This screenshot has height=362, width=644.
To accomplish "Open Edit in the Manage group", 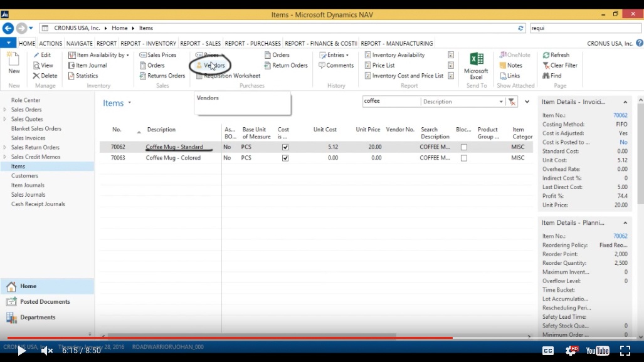I will tap(42, 54).
